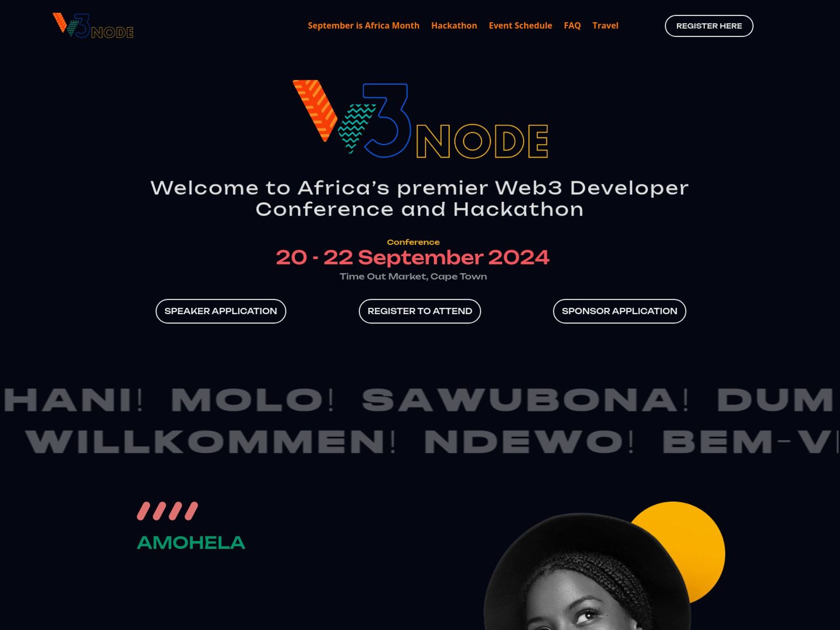Click REGISTER HERE button top right
The image size is (840, 630).
(709, 25)
